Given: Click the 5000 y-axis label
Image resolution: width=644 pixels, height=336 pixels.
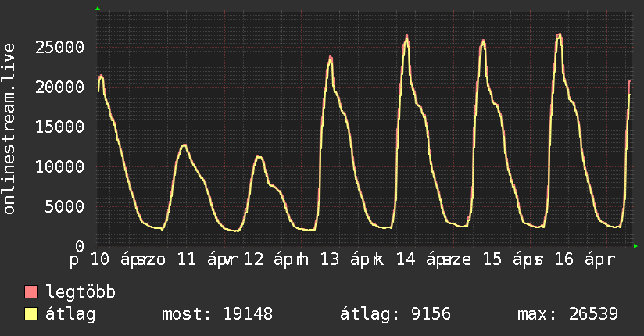Looking at the screenshot, I should click(x=65, y=206).
